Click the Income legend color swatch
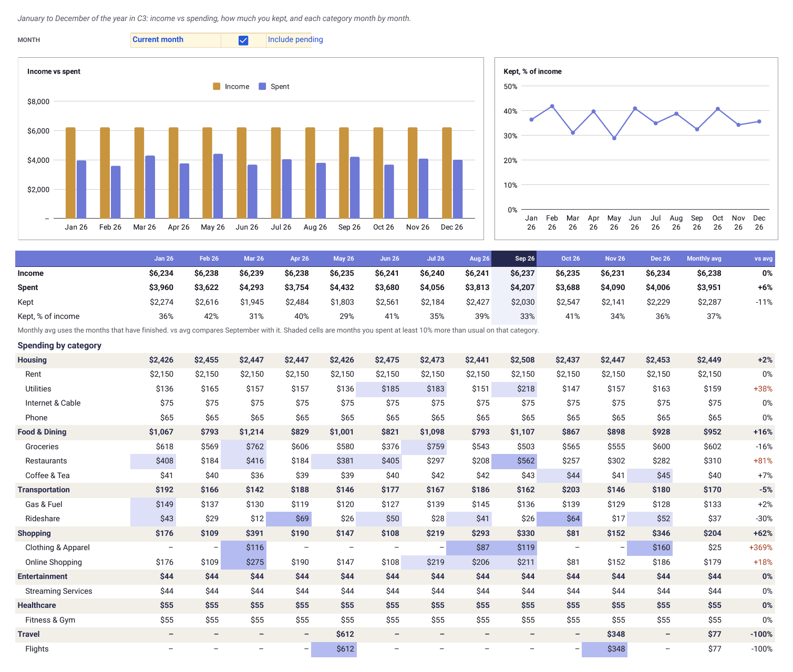 217,86
